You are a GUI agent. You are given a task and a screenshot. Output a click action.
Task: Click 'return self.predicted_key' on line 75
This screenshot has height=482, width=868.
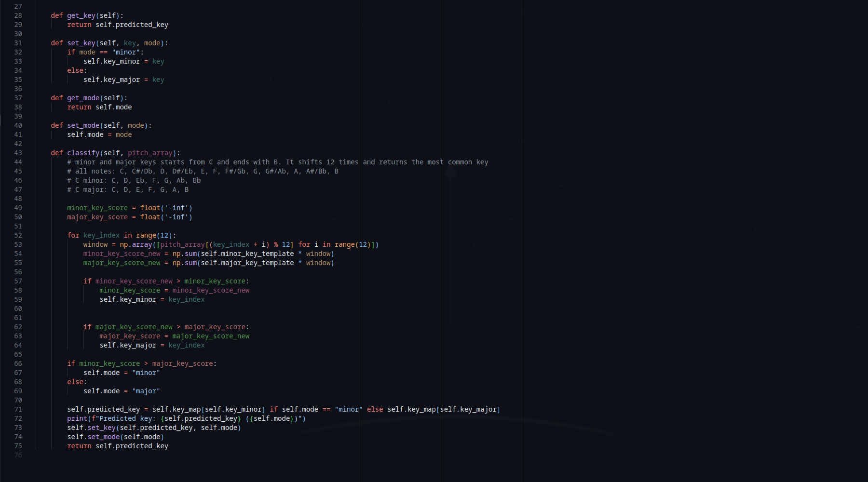(x=118, y=446)
